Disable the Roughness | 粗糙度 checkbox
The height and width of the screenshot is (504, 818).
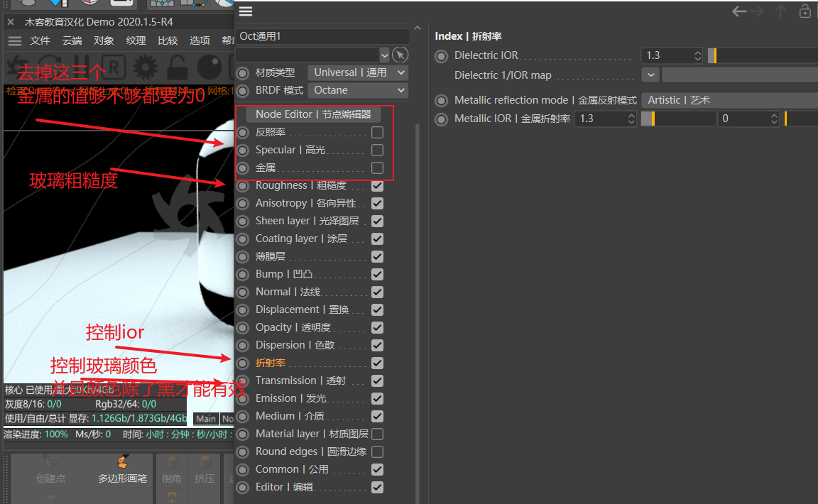pos(377,186)
